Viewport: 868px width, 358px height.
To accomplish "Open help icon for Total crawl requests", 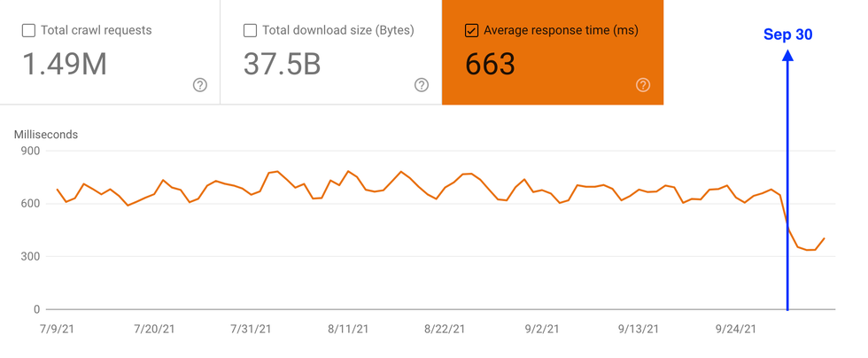I will point(200,85).
